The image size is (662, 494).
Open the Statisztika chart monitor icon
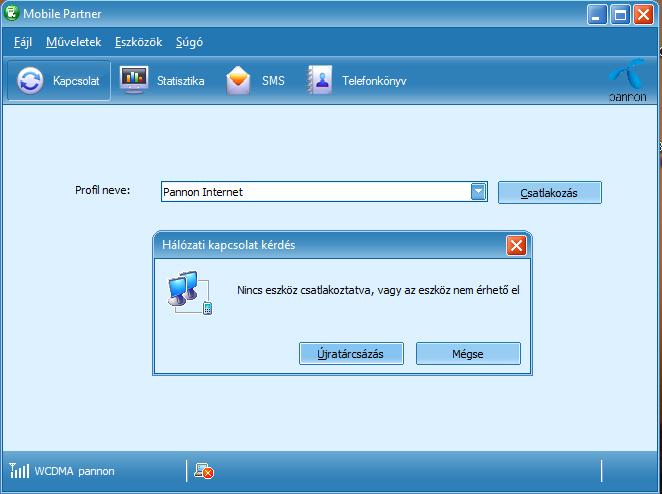[134, 80]
